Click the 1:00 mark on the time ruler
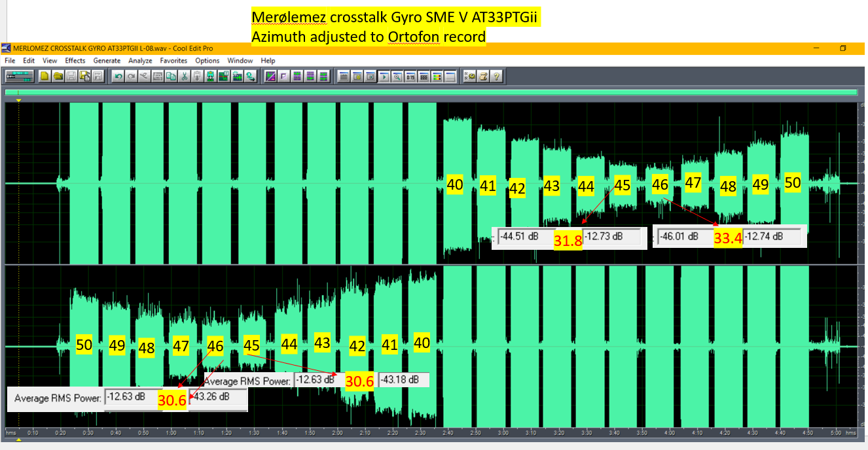 click(x=171, y=432)
